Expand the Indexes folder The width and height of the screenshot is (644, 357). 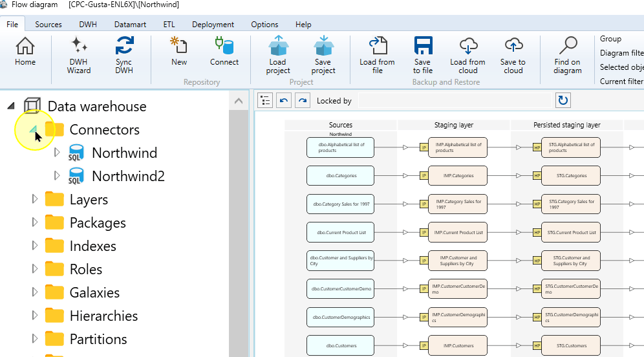click(35, 246)
